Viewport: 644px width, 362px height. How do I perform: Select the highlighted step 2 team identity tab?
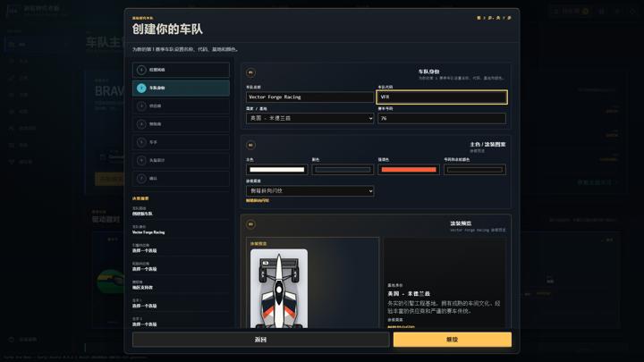pos(181,88)
